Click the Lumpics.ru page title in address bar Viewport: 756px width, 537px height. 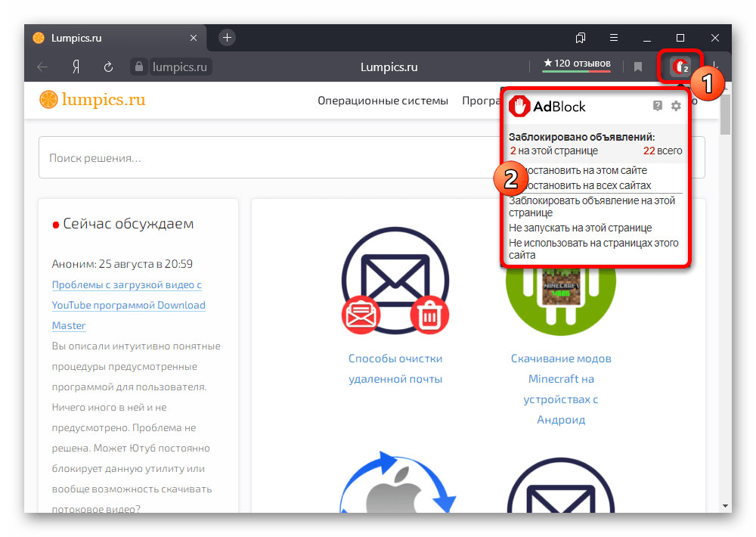[389, 67]
